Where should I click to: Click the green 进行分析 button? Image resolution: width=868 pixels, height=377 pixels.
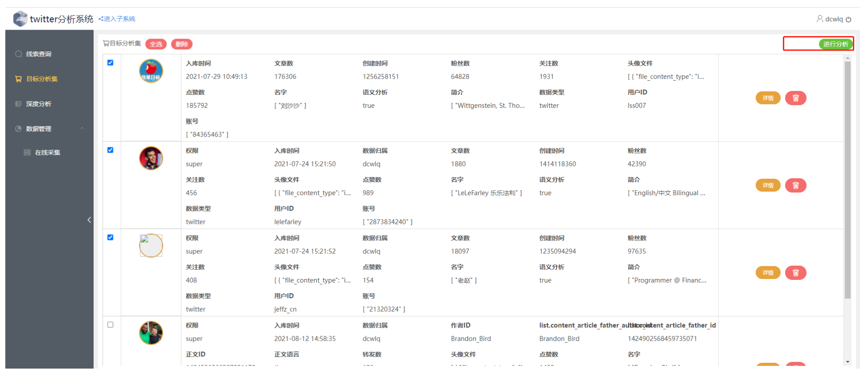pyautogui.click(x=836, y=44)
